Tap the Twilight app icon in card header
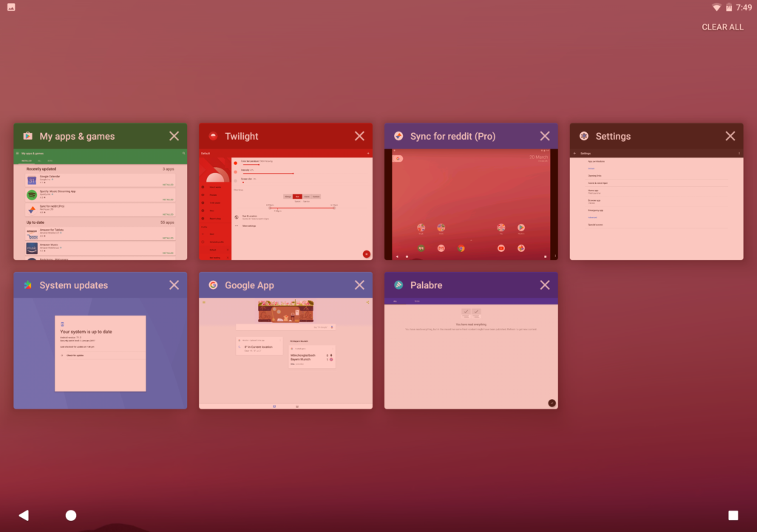This screenshot has height=532, width=757. tap(213, 136)
